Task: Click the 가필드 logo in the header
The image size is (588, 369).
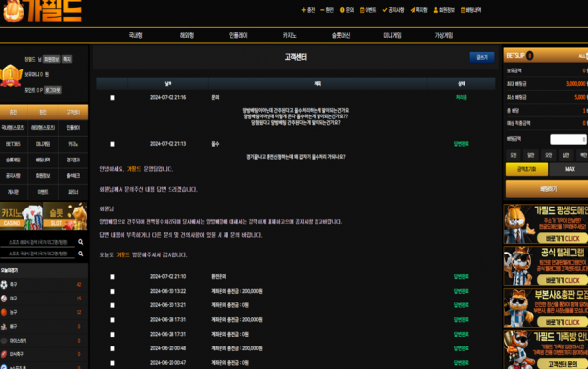Action: 42,11
